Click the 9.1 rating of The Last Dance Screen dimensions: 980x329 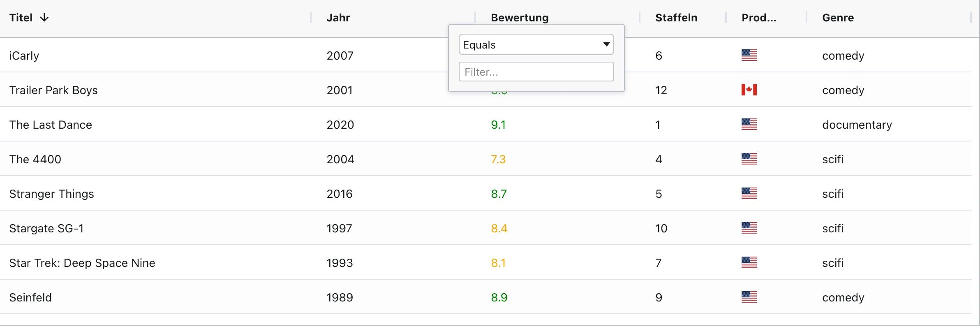point(498,125)
